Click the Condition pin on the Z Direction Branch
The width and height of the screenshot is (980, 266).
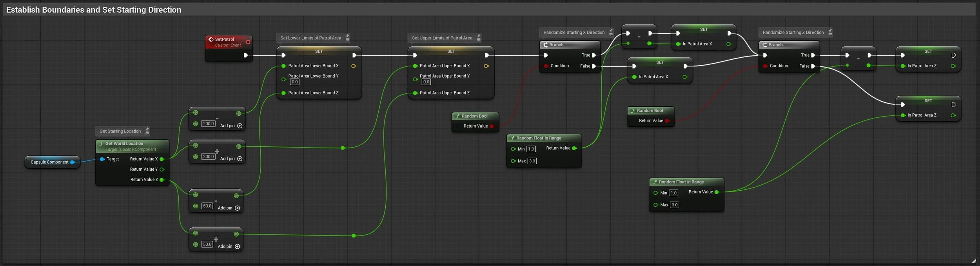click(765, 66)
